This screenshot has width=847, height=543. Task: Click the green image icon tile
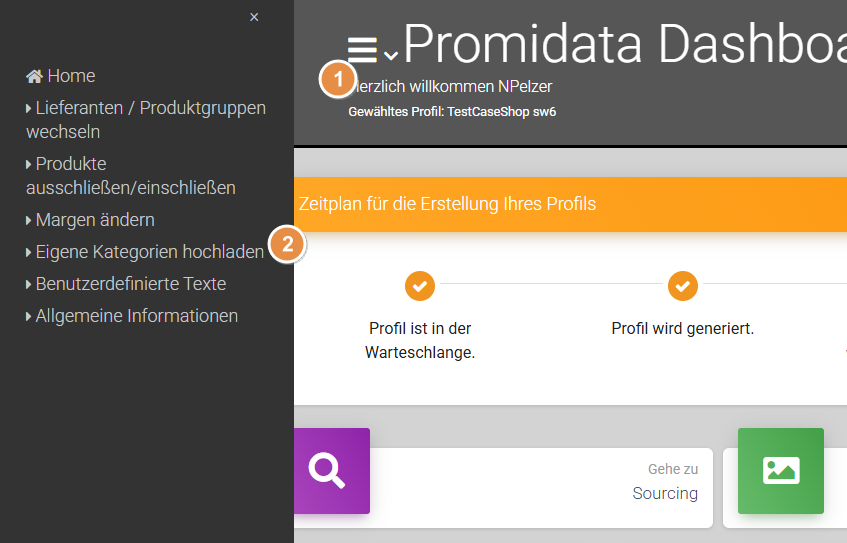(x=780, y=470)
